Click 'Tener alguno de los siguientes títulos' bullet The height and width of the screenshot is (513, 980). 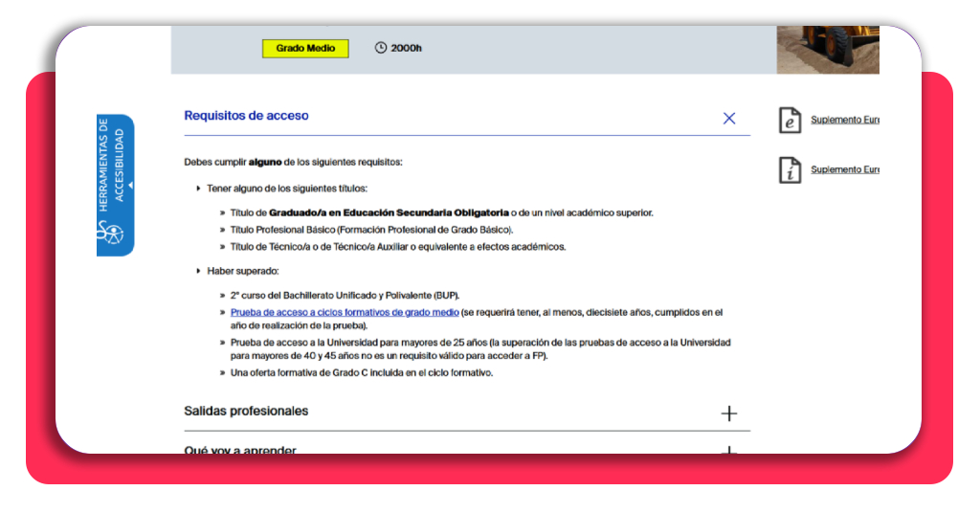tap(287, 189)
